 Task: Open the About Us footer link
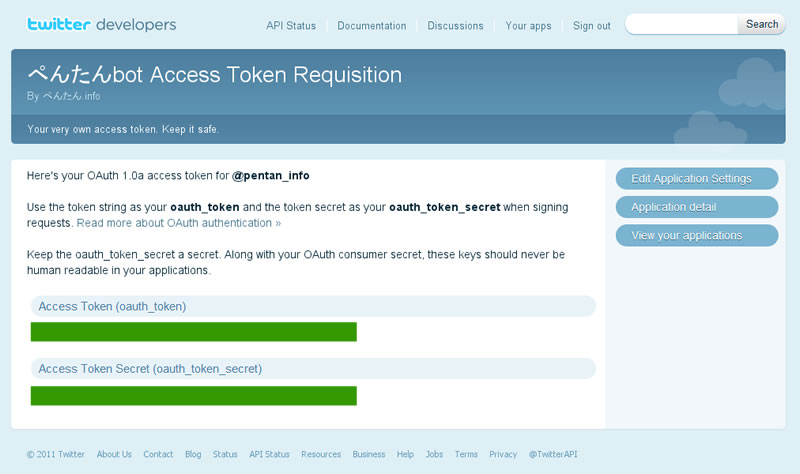114,454
